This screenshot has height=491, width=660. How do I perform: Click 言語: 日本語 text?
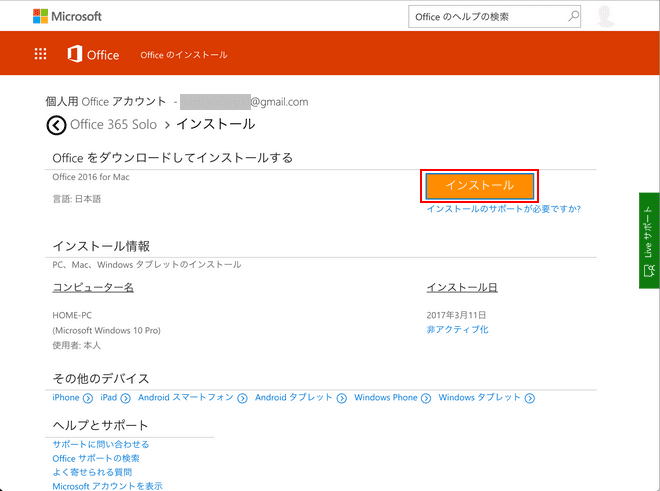77,199
